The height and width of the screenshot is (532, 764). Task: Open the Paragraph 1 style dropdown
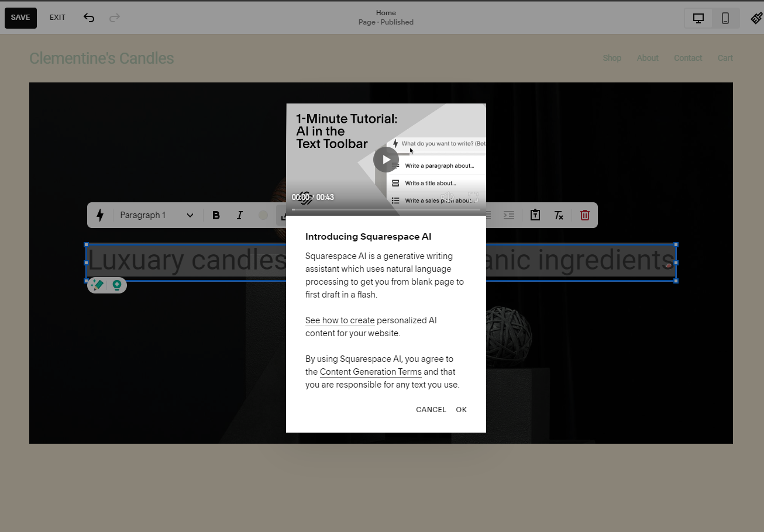156,215
